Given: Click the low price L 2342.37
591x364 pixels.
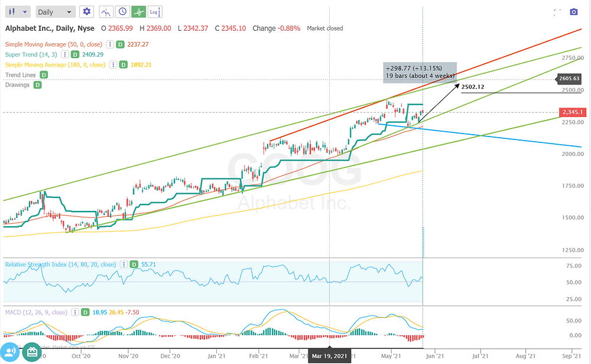Looking at the screenshot, I should click(193, 28).
